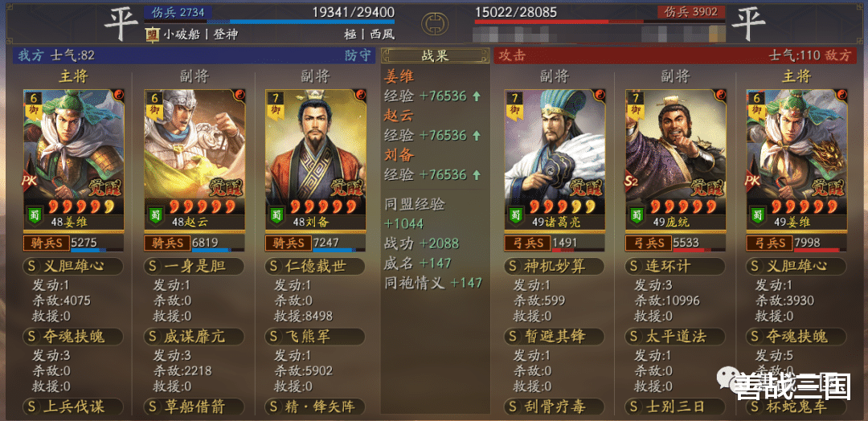
Task: Open the 神机妙算 skill of 诸葛亮
Action: [554, 266]
